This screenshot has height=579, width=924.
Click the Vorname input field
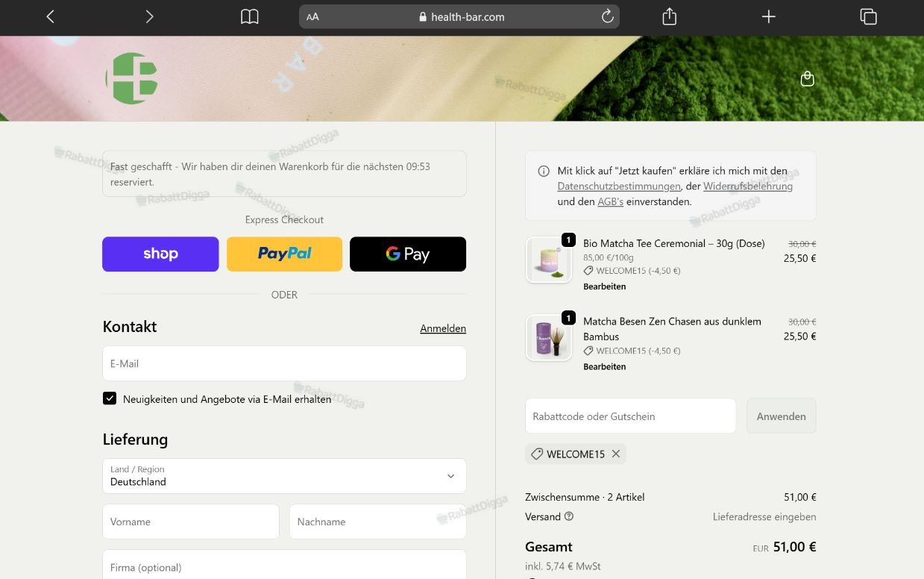click(x=191, y=522)
